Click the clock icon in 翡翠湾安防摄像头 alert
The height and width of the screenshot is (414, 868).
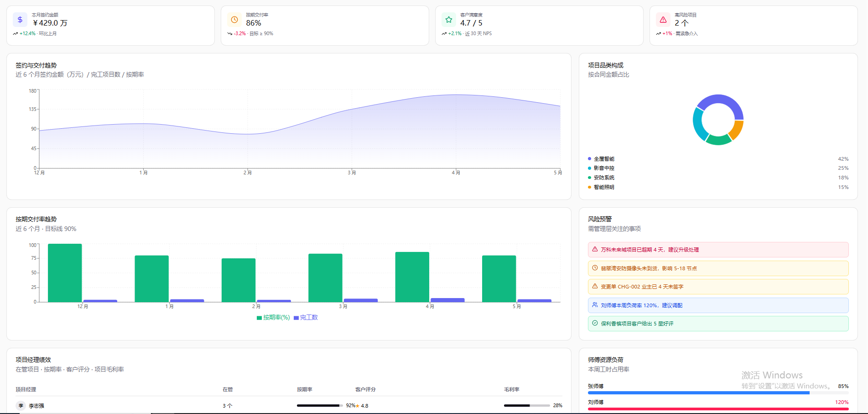(x=595, y=268)
